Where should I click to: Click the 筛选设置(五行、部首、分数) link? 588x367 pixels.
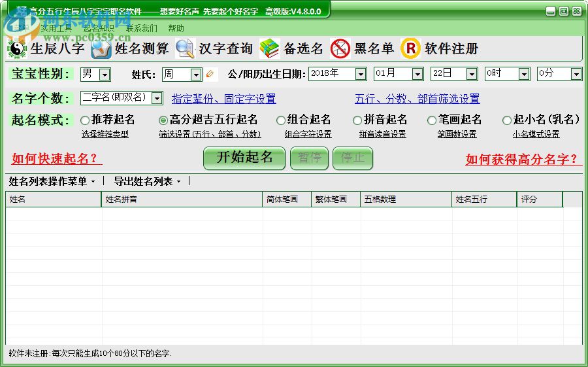210,134
